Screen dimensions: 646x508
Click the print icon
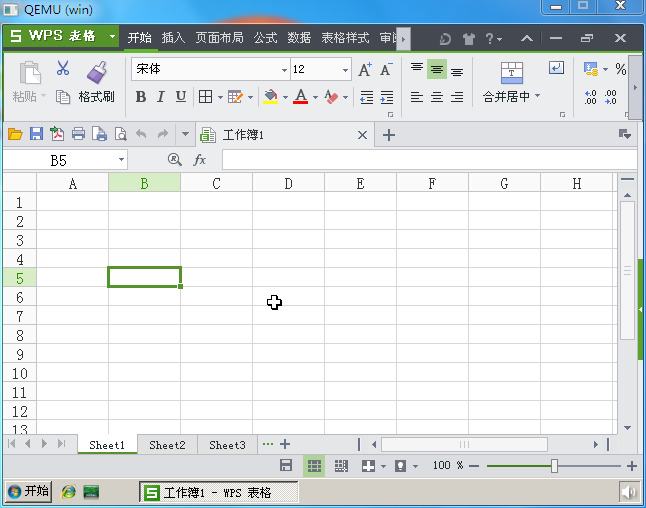pos(78,134)
